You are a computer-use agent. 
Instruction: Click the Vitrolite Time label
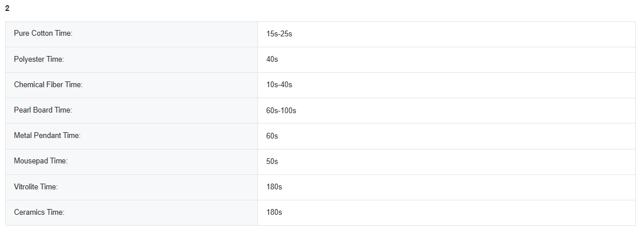(36, 186)
